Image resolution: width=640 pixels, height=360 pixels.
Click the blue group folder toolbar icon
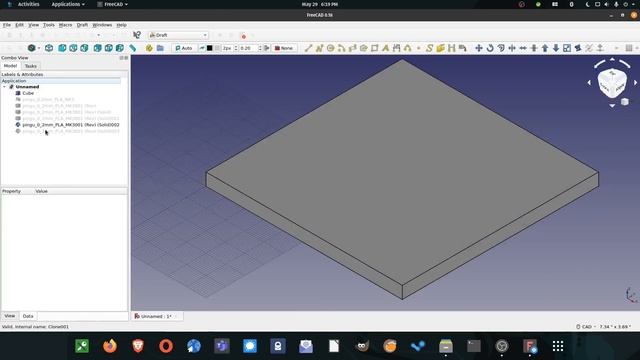[160, 48]
